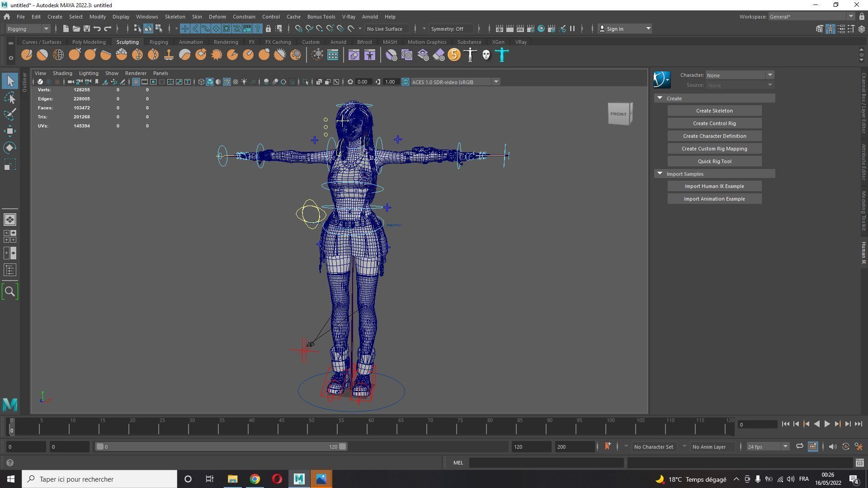This screenshot has height=488, width=868.
Task: Click the MEL command line input
Action: (546, 462)
